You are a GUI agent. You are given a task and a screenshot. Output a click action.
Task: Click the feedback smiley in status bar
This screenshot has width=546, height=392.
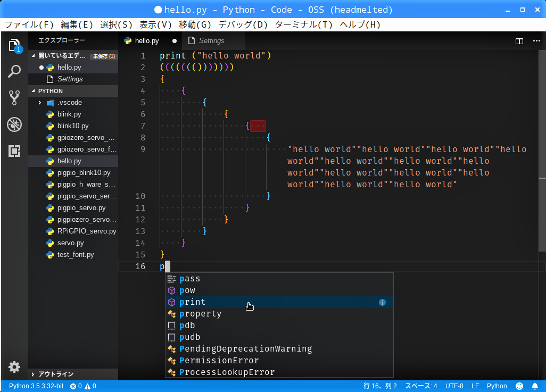519,386
